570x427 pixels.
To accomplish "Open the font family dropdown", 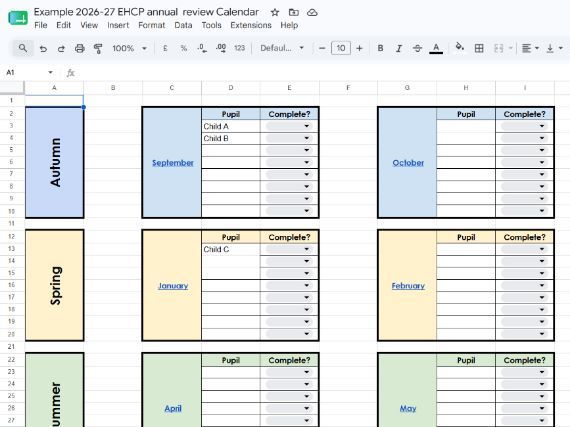I will click(282, 48).
